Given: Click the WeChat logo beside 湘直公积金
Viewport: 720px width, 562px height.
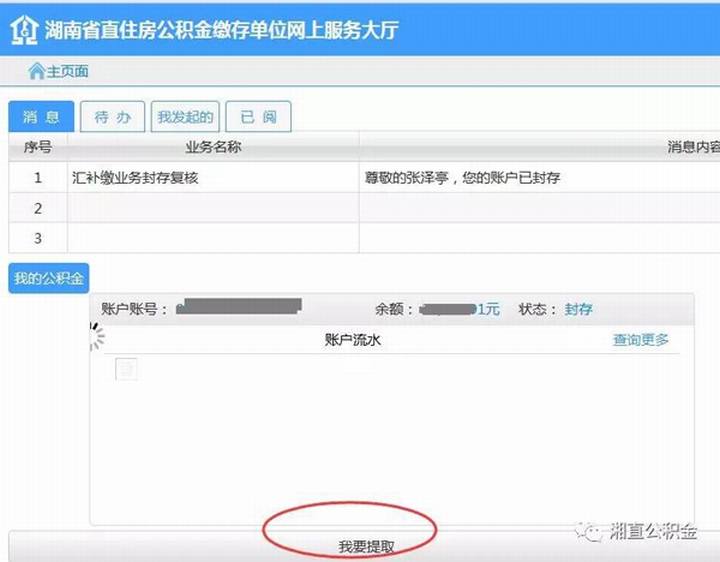Looking at the screenshot, I should (595, 532).
